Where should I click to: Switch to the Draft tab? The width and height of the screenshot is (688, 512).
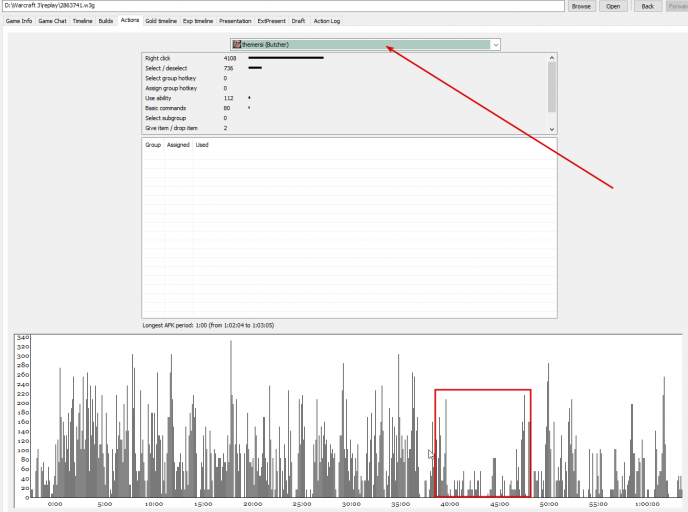click(x=298, y=21)
